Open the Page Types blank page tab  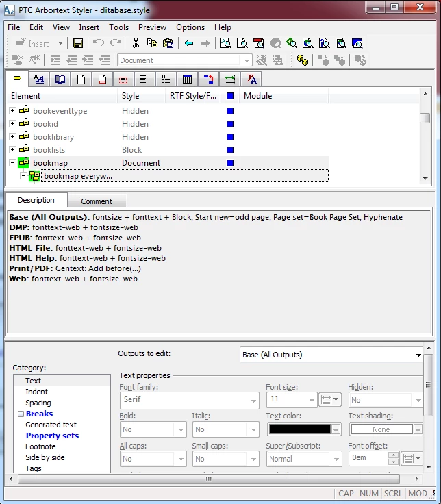point(81,79)
